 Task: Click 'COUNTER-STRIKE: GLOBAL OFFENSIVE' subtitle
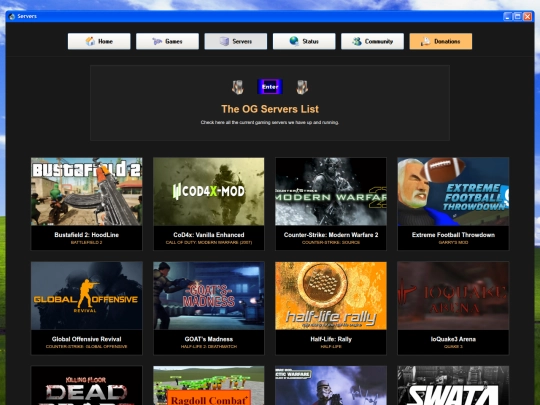pos(86,346)
